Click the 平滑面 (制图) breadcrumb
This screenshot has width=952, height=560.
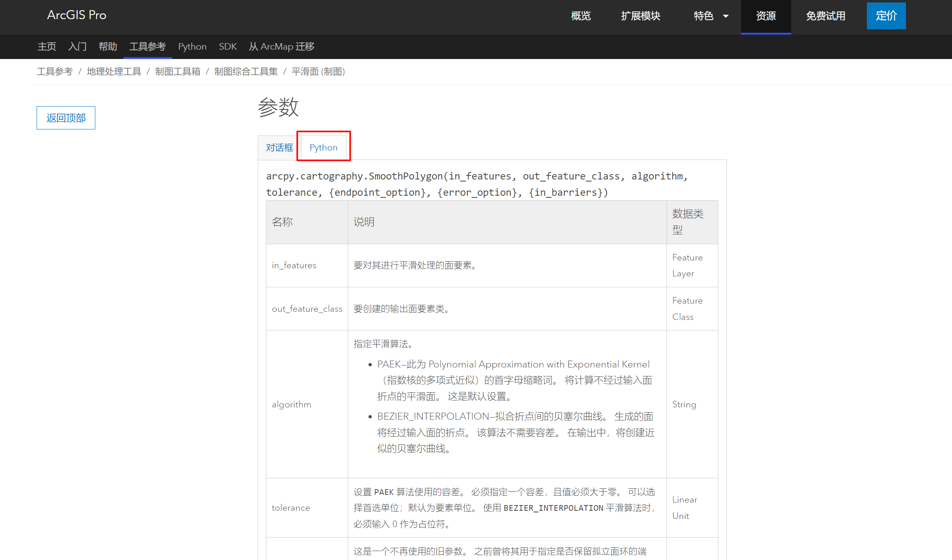pyautogui.click(x=318, y=72)
